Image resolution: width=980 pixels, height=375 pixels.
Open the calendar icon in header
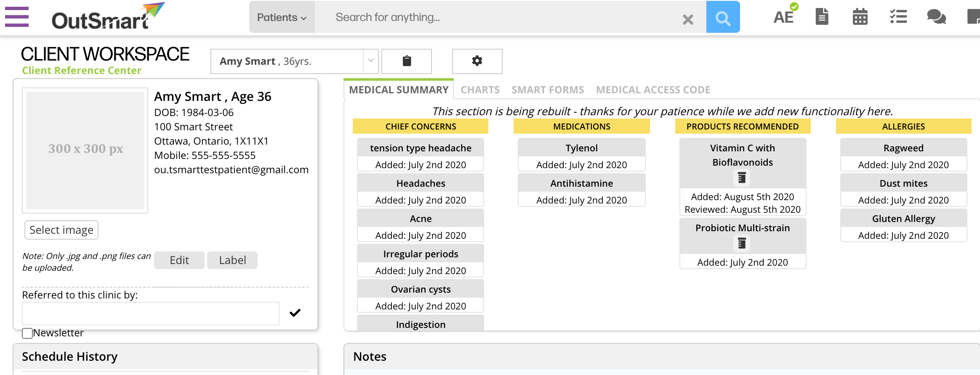(860, 17)
